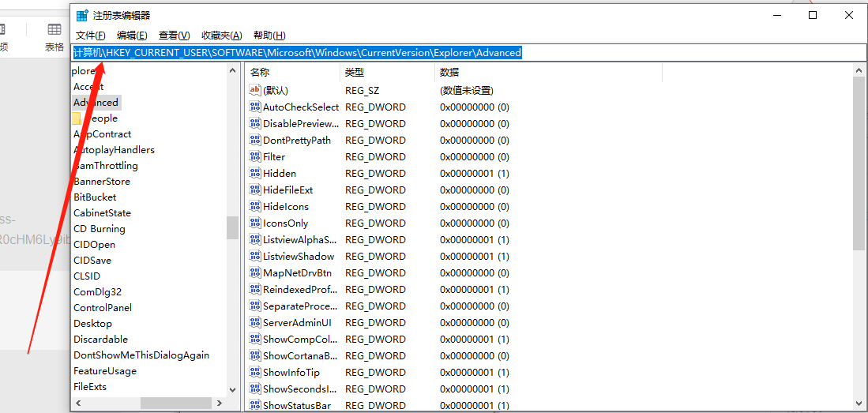Select the Accent key in tree
The image size is (868, 413).
pos(88,86)
